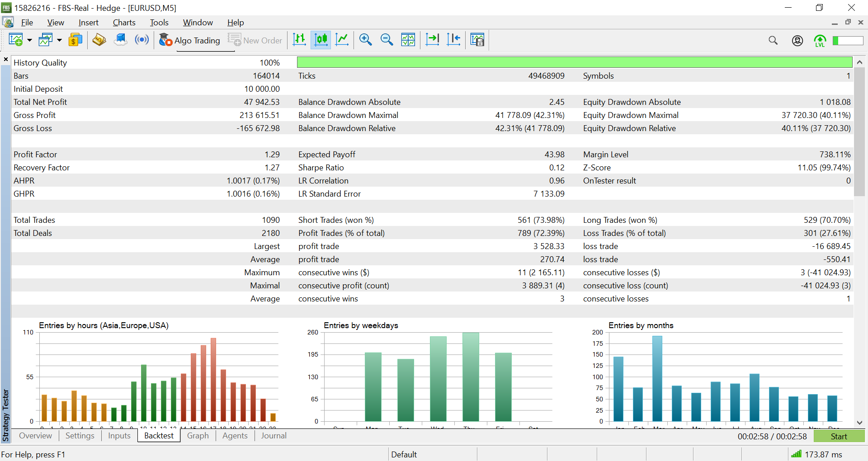Switch chart to candlesticks mode

pyautogui.click(x=321, y=40)
